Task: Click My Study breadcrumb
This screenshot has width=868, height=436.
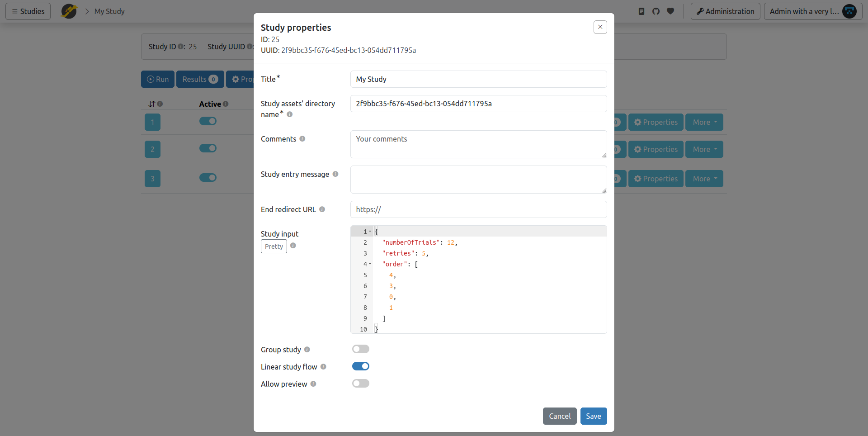Action: [109, 11]
